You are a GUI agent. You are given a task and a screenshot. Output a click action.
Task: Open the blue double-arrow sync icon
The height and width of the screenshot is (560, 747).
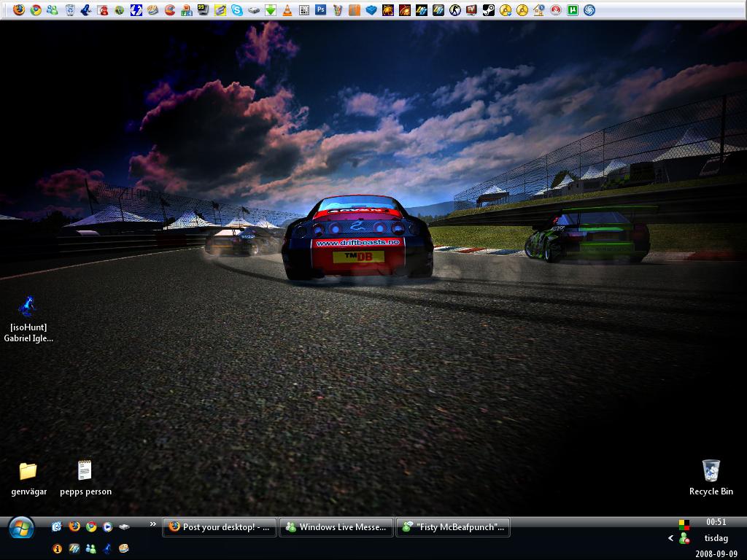coord(136,9)
